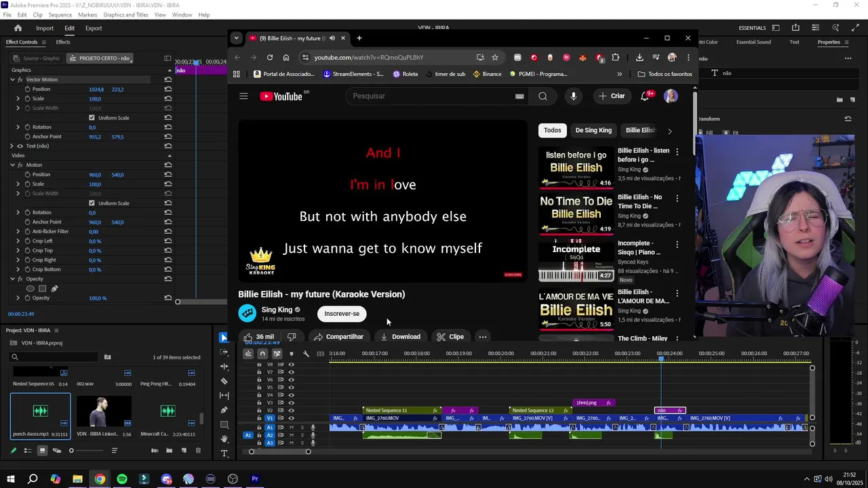Click the dislike thumbs-down on the video
The image size is (868, 488).
292,337
